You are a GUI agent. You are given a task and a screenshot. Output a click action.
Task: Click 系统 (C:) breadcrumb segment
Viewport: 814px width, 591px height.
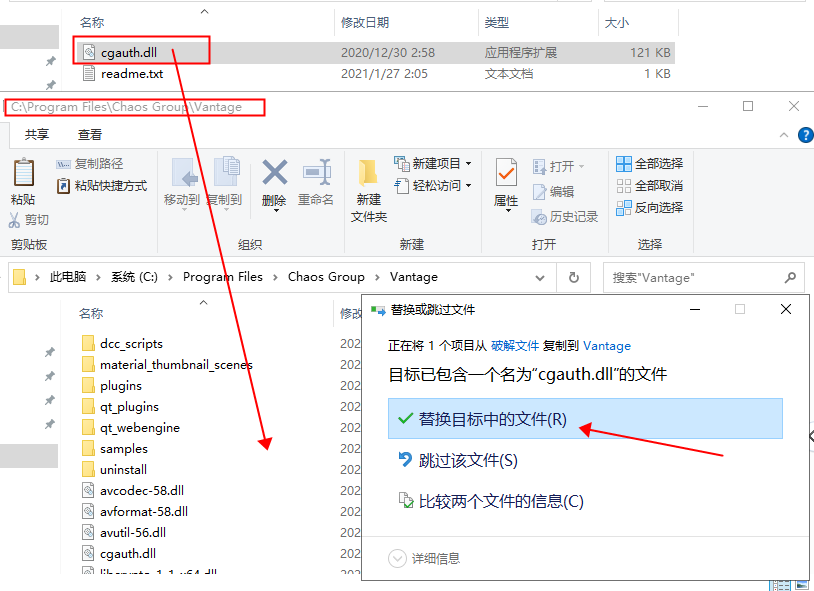(134, 277)
